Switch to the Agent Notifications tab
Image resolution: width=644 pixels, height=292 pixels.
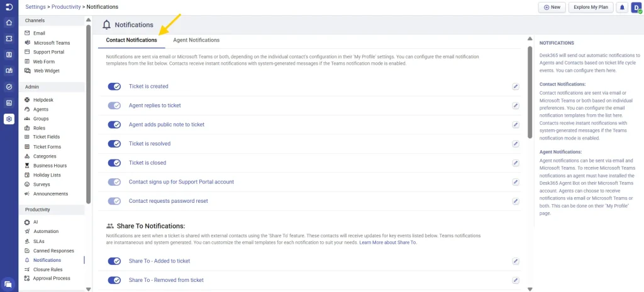(196, 40)
